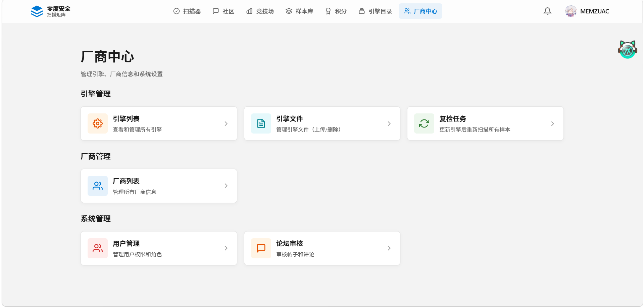Viewport: 644px width, 307px height.
Task: Open the 扫描器 nav tab
Action: (x=187, y=11)
